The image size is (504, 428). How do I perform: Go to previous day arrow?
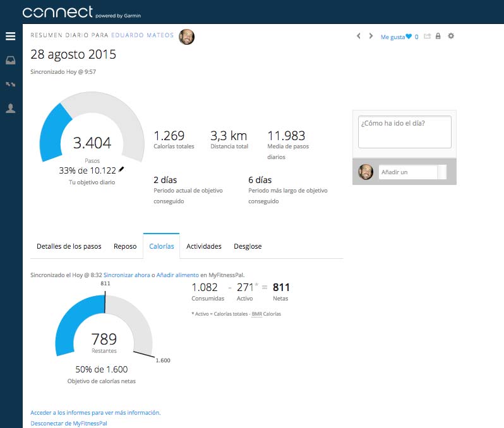point(359,36)
